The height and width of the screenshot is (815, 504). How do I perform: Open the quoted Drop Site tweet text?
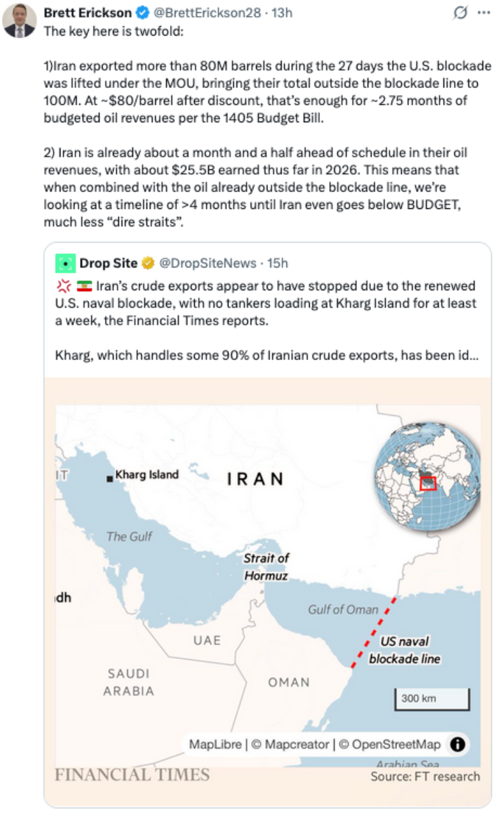[269, 320]
